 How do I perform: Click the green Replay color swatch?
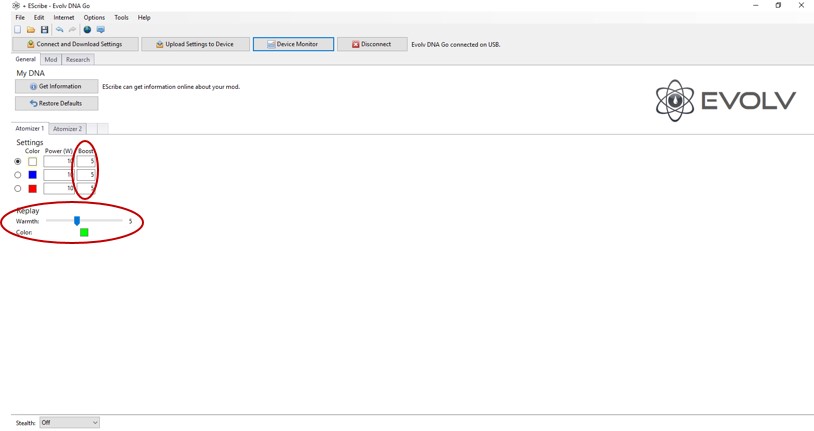pyautogui.click(x=84, y=232)
